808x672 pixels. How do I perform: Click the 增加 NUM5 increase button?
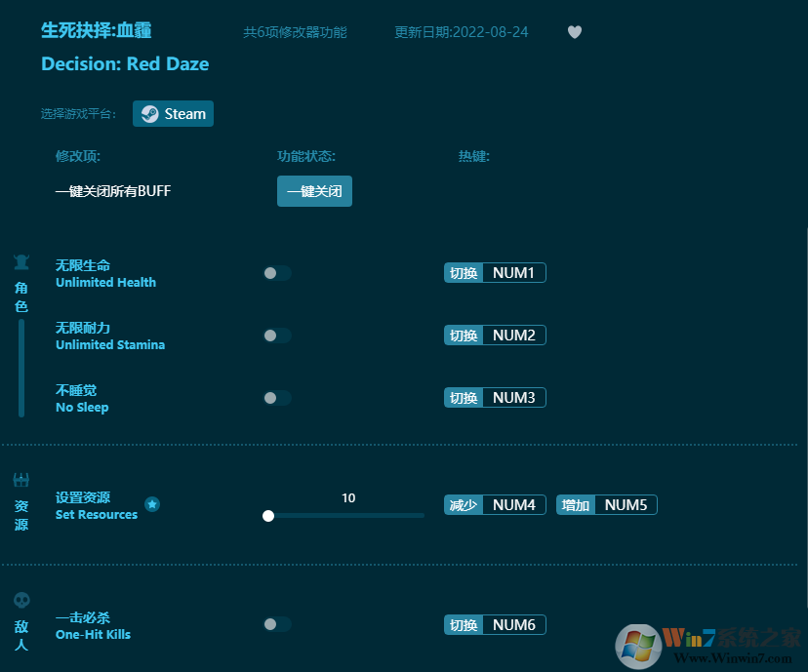(606, 504)
